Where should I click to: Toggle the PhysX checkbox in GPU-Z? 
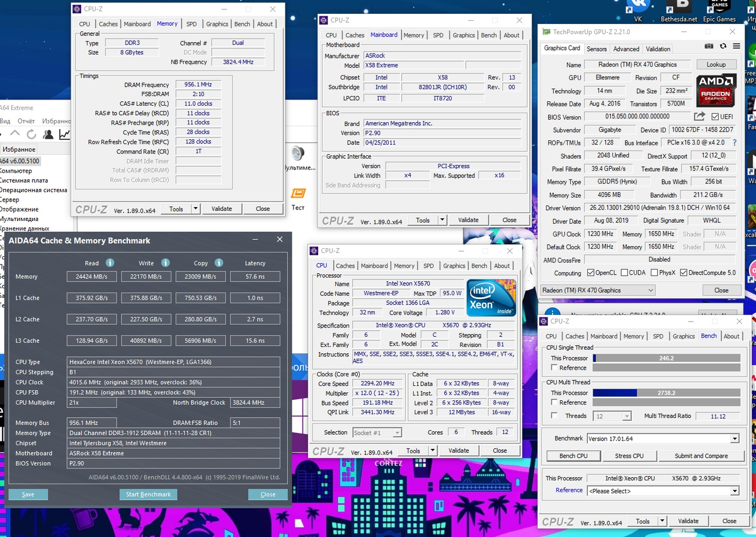pos(653,273)
